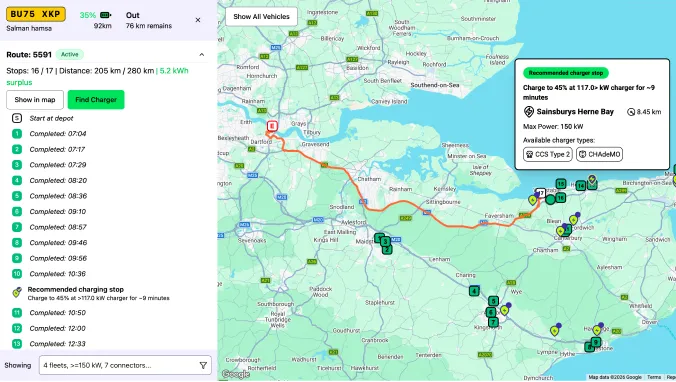Click the Show in map button

[35, 100]
